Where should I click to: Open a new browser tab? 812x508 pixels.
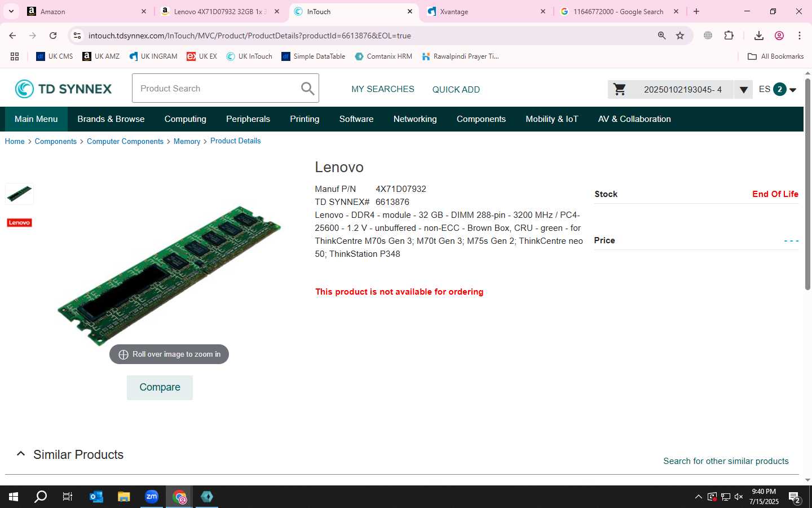696,11
